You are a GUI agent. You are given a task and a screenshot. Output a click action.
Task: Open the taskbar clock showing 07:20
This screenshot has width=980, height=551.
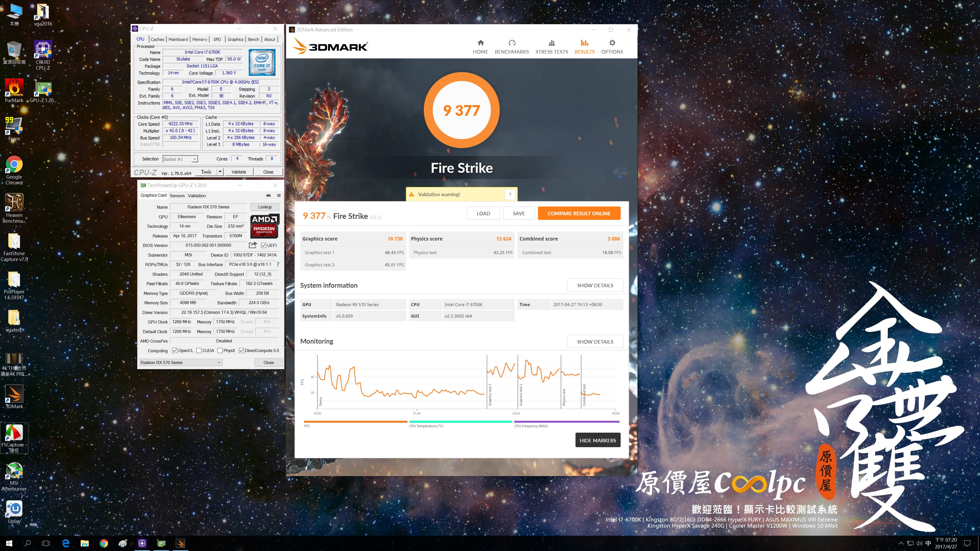point(946,543)
